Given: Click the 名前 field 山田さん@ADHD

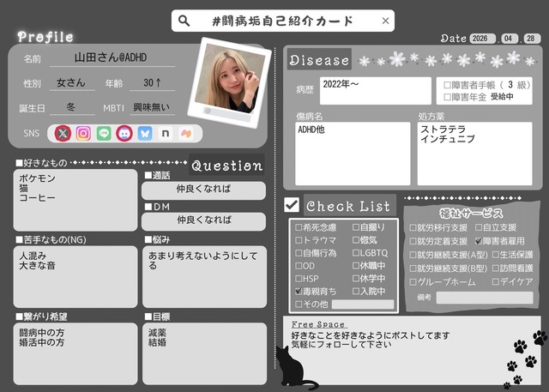Looking at the screenshot, I should [112, 57].
